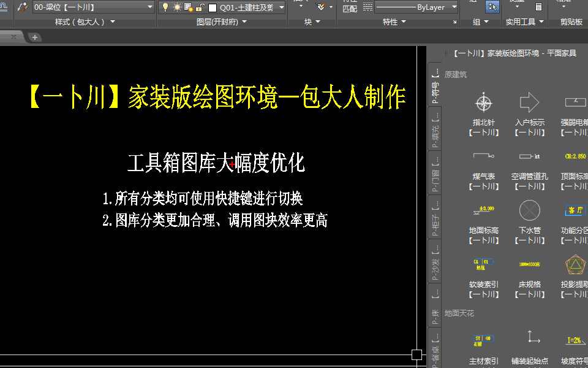Screen dimensions: 588x368
Task: Toggle layer freeze sun icon
Action: click(177, 7)
